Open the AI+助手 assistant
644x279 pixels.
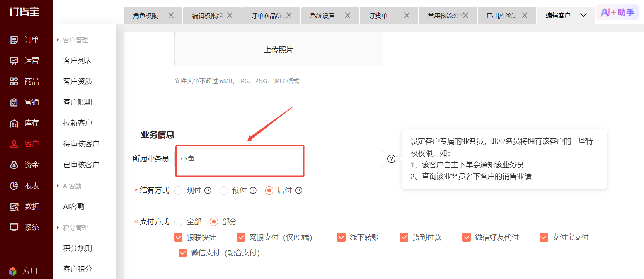pos(617,12)
